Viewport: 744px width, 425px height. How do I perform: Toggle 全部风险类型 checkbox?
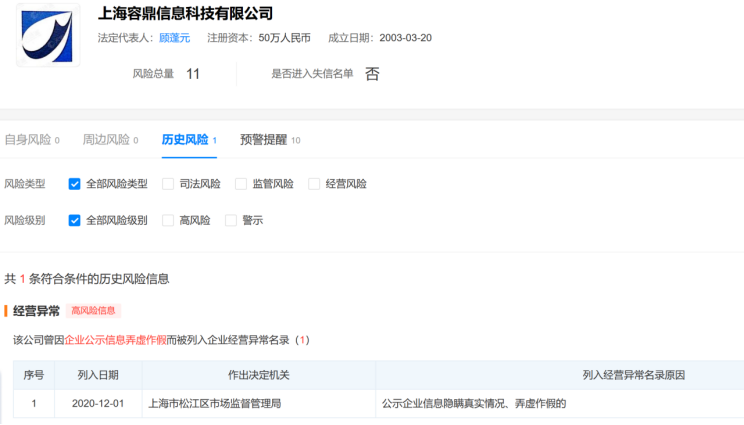(x=74, y=184)
